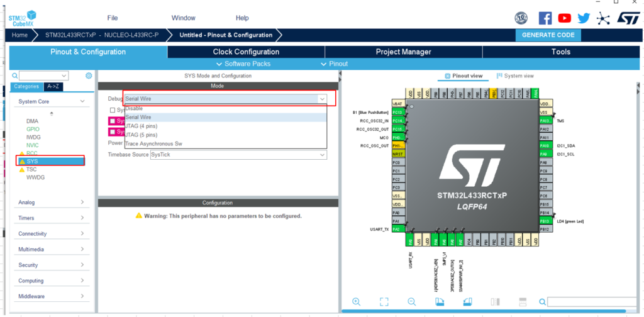Click warning icon next to TSC

[22, 170]
